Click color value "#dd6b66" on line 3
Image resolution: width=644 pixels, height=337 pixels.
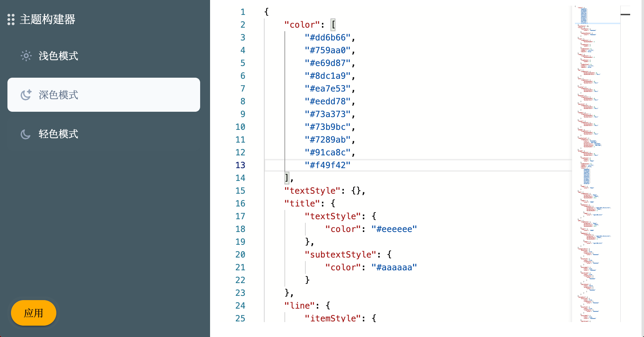[x=328, y=37]
